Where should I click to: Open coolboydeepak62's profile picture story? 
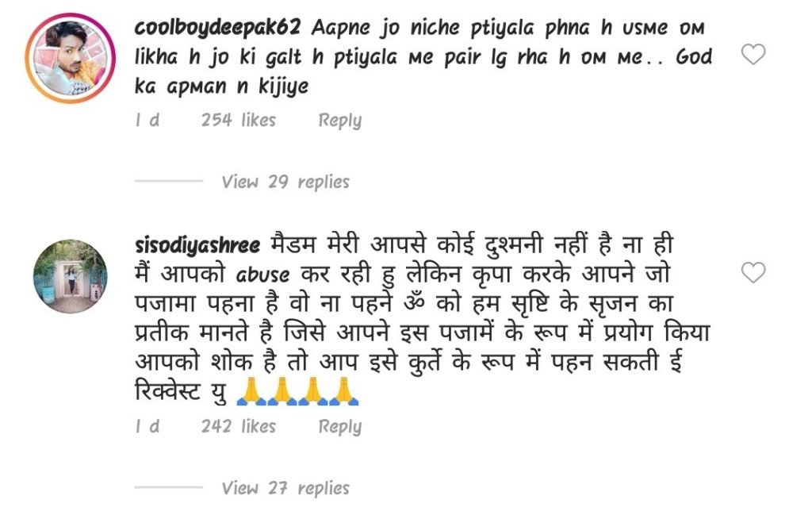coord(70,58)
